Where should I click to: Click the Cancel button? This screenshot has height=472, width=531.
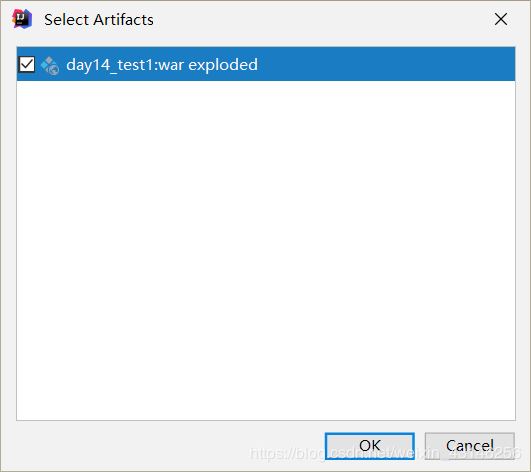pos(470,446)
